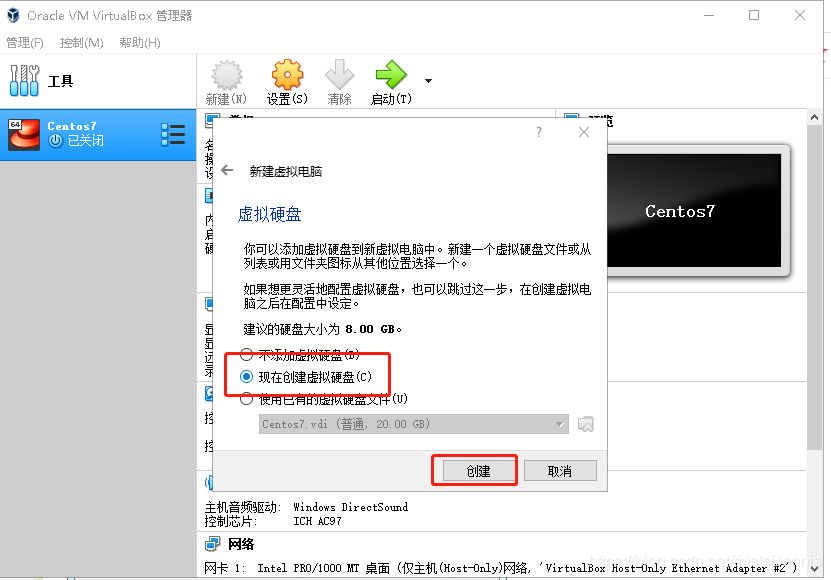831x580 pixels.
Task: Maximize the VirtualBox manager window
Action: 754,15
